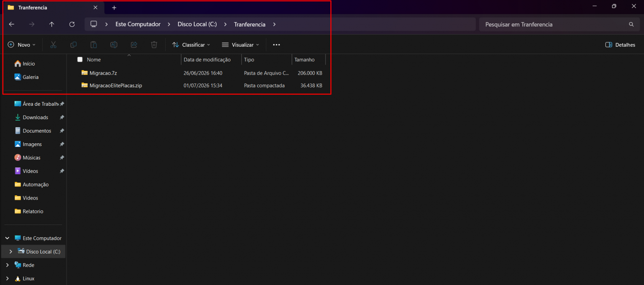Screen dimensions: 644x285
Task: Click the computer icon in address bar
Action: (94, 24)
